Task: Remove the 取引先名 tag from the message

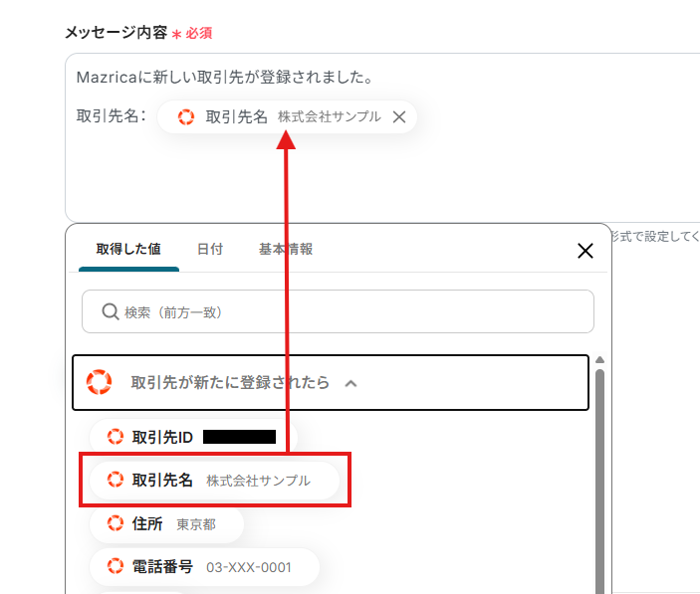Action: 399,117
